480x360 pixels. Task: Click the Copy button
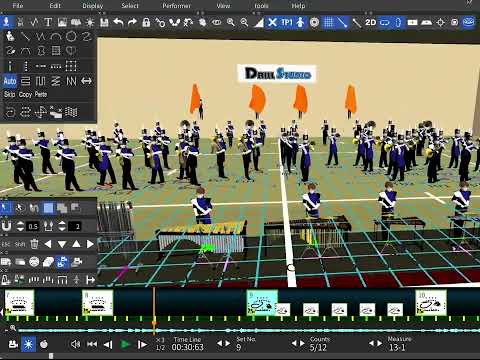click(x=25, y=95)
